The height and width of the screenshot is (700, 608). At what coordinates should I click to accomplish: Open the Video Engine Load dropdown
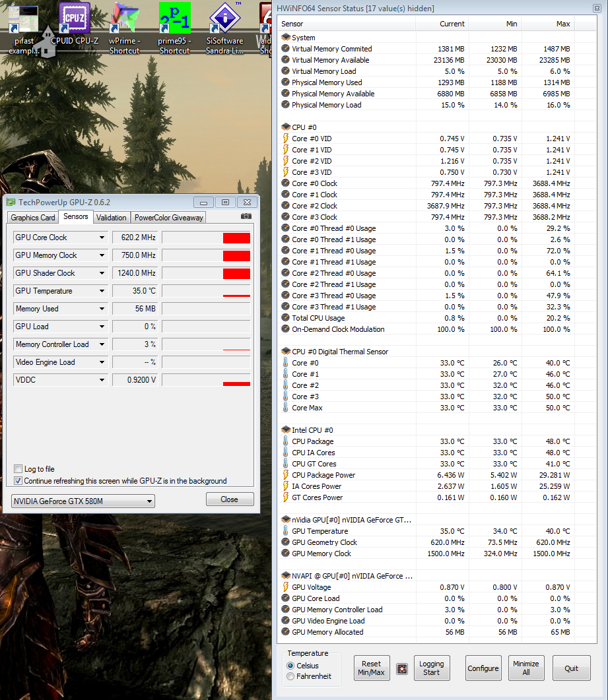[102, 362]
